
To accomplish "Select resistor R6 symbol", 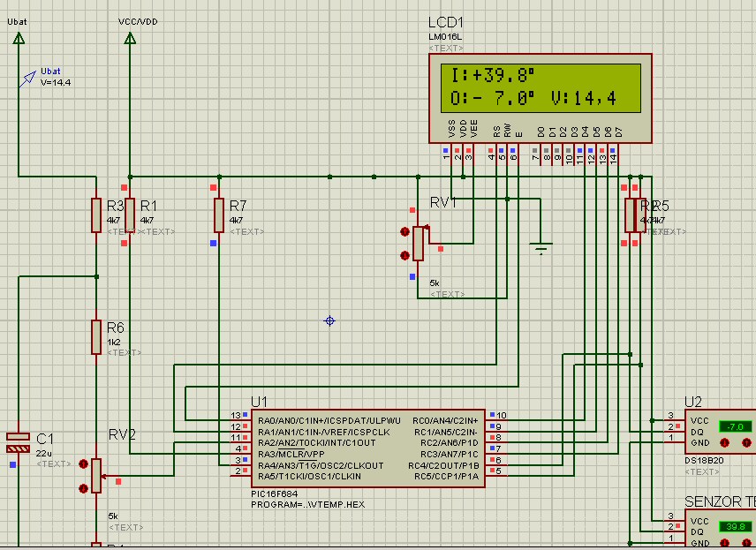I will coord(96,336).
